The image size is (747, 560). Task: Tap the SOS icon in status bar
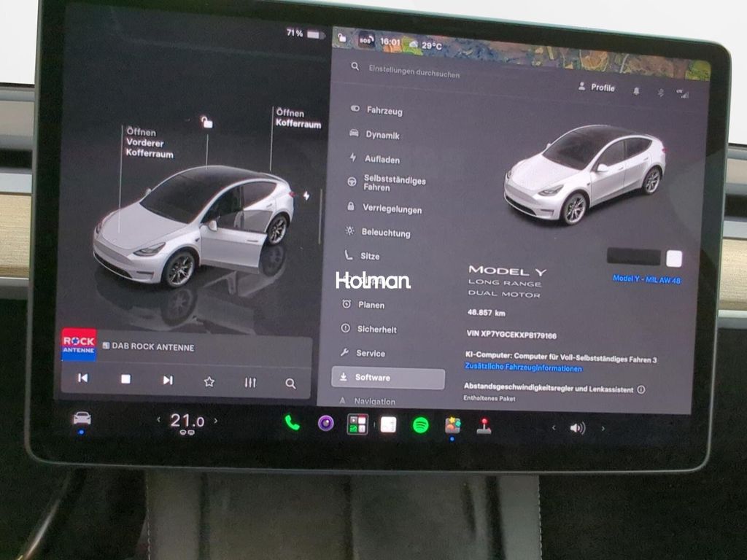coord(365,41)
